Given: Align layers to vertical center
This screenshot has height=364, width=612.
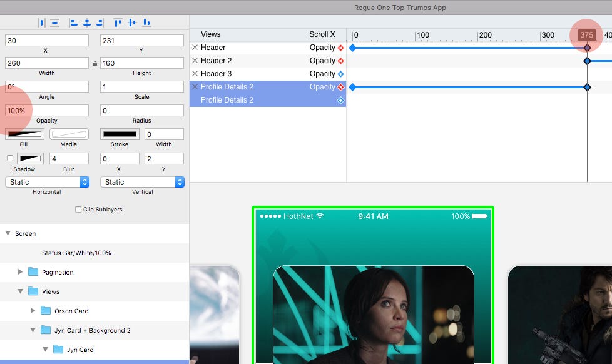Looking at the screenshot, I should point(132,23).
